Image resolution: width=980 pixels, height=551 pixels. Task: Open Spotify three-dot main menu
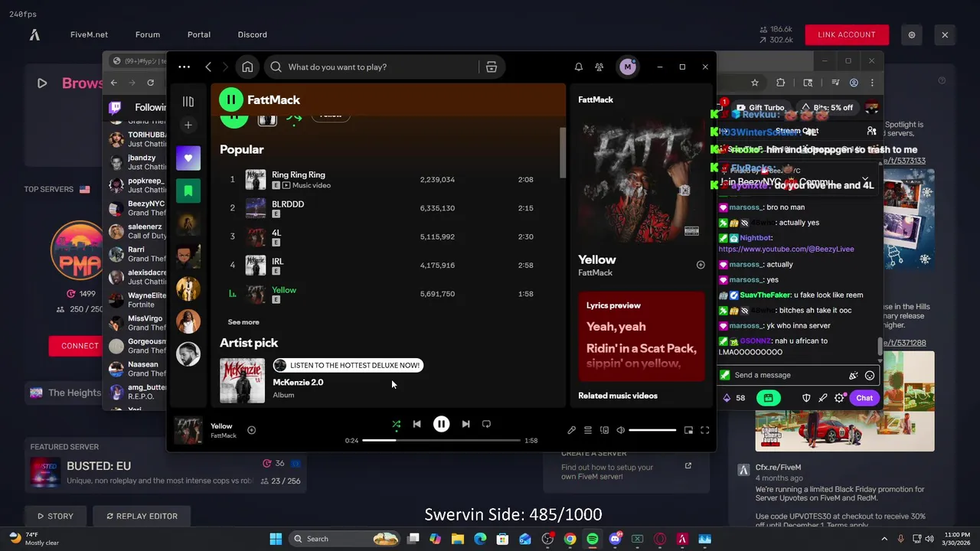pos(184,67)
